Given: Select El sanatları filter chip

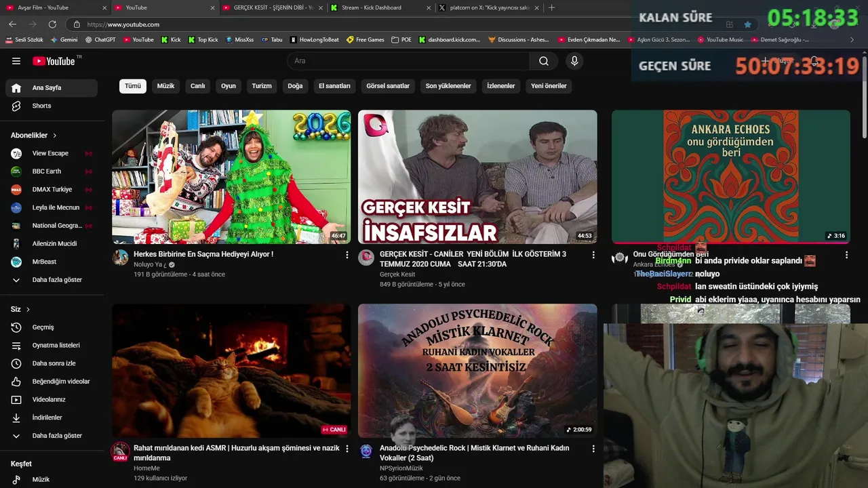Looking at the screenshot, I should 334,86.
